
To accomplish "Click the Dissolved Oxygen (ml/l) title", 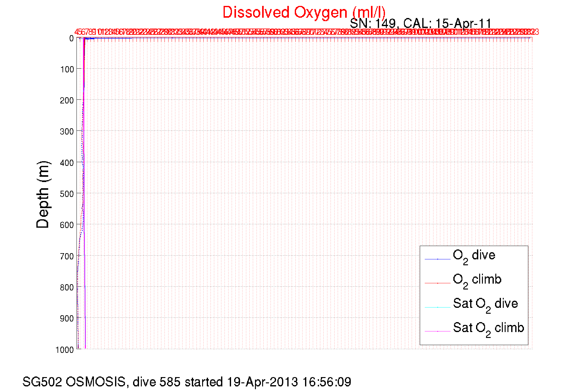I will 304,13.
